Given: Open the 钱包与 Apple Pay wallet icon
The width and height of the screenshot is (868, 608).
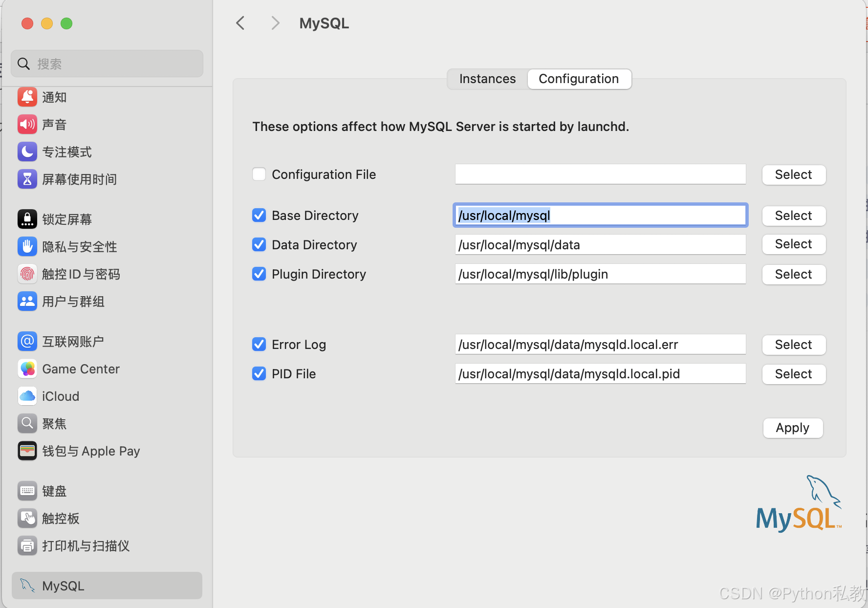Looking at the screenshot, I should click(27, 451).
